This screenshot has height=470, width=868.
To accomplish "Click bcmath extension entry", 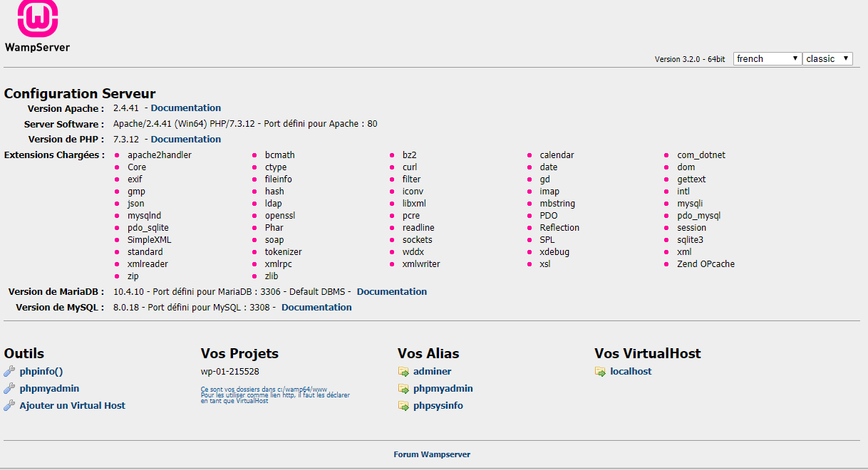I will [x=279, y=155].
